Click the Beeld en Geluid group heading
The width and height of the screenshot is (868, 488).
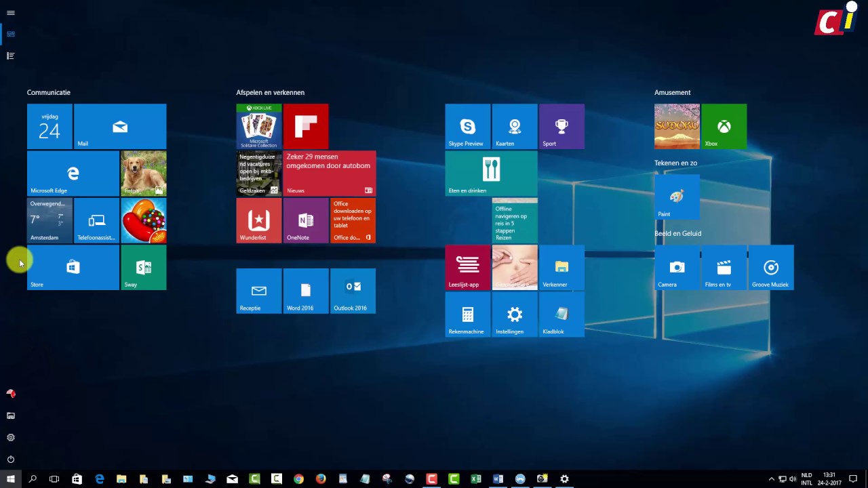pos(678,233)
